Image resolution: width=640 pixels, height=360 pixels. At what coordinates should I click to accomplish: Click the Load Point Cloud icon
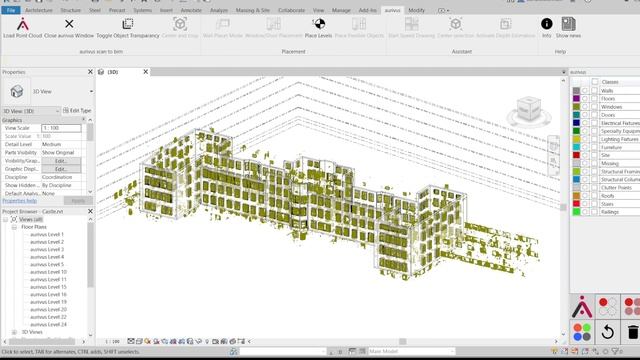tap(22, 24)
